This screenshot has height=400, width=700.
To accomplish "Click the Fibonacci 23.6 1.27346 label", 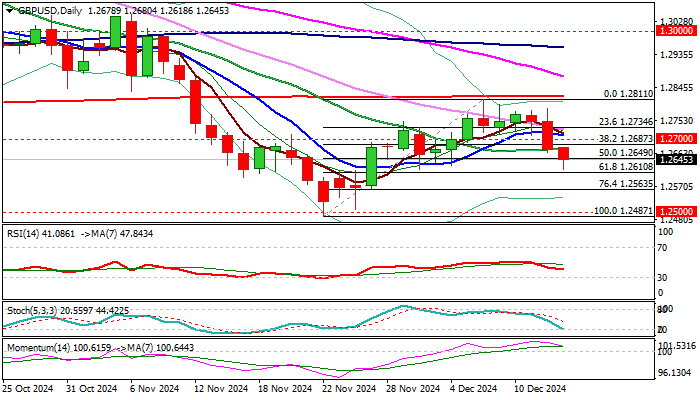I will click(626, 121).
